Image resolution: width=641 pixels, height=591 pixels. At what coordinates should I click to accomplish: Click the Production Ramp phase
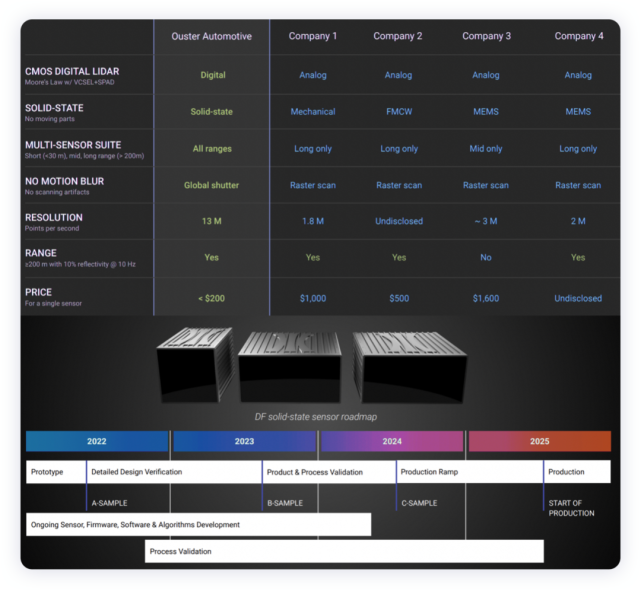pos(470,472)
